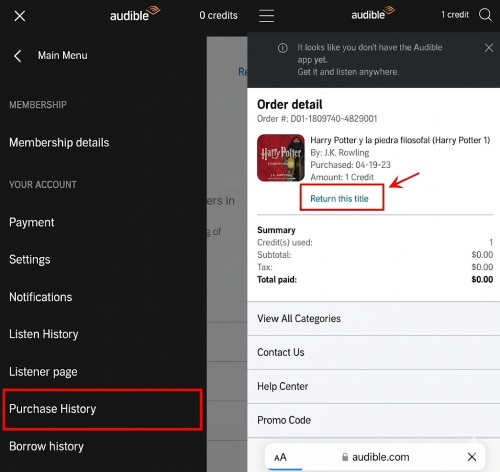The width and height of the screenshot is (500, 472).
Task: Tap the info icon in the app banner
Action: (x=283, y=48)
